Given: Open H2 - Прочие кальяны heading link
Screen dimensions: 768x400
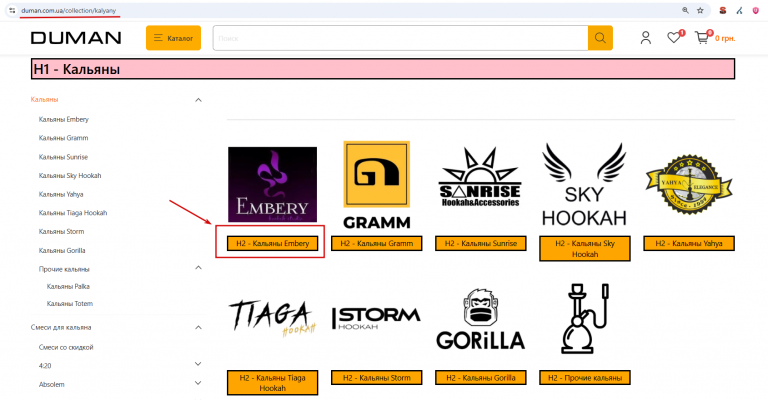Looking at the screenshot, I should (x=585, y=377).
